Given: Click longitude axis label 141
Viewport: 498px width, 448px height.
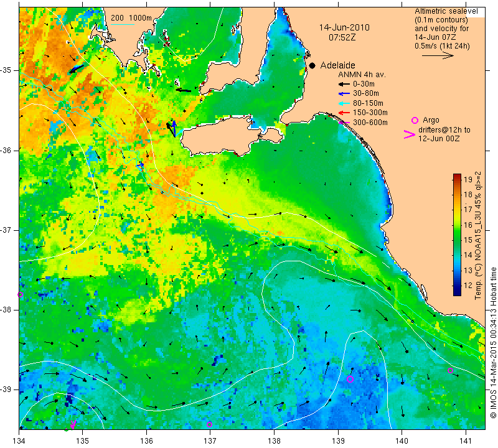Looking at the screenshot, I should pos(466,441).
